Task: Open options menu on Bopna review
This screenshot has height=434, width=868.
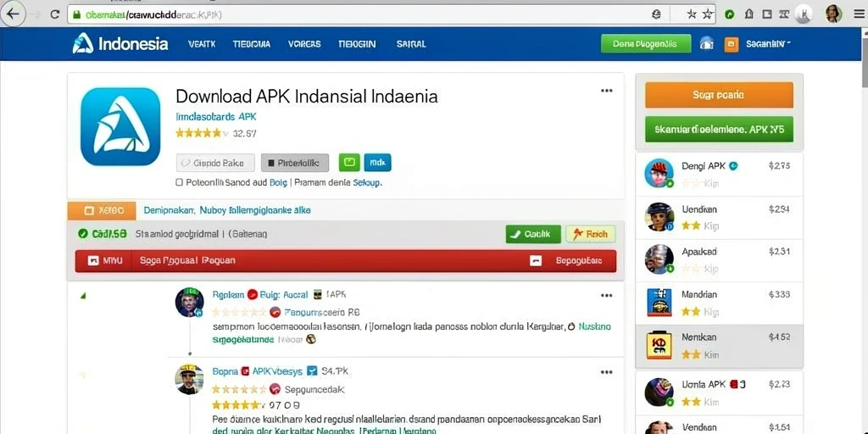Action: click(607, 372)
